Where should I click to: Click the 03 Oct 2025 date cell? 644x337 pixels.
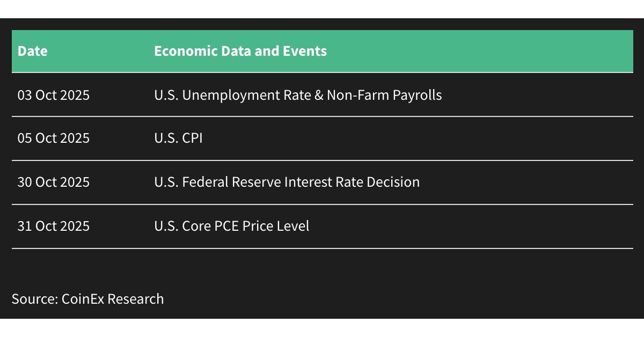(53, 95)
